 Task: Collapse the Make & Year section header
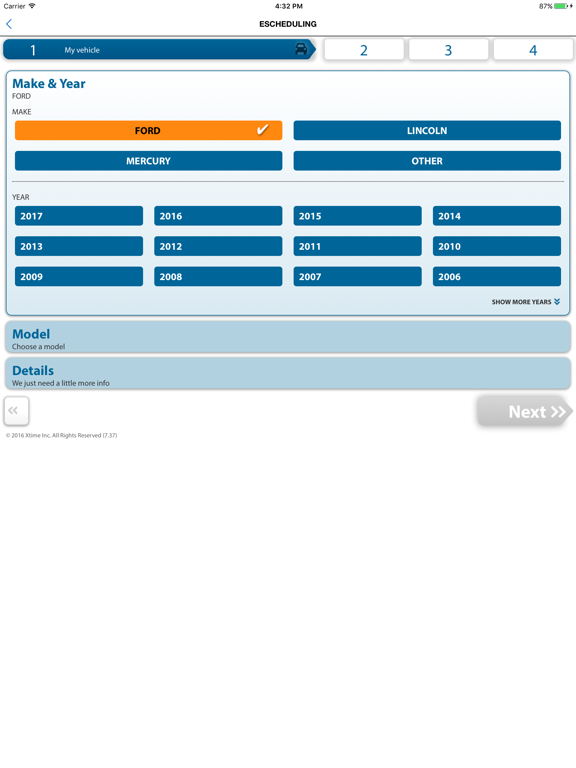[x=48, y=84]
